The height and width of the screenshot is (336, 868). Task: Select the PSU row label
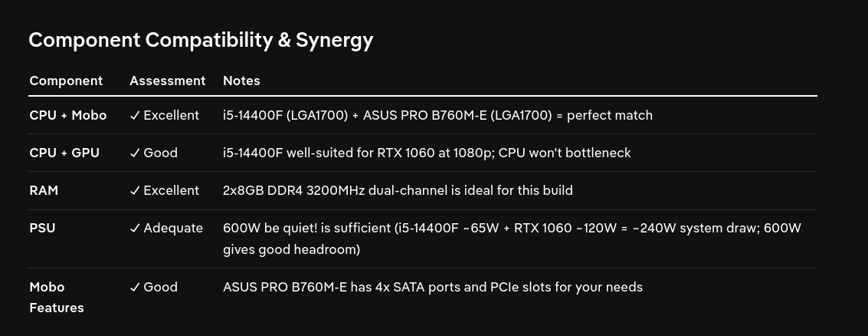(x=42, y=229)
